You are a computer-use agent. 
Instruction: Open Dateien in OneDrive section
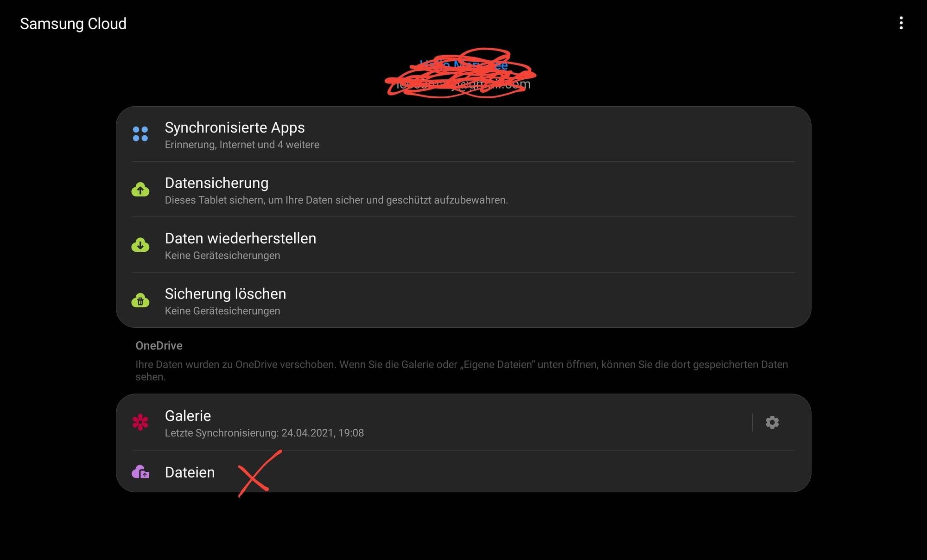(463, 472)
